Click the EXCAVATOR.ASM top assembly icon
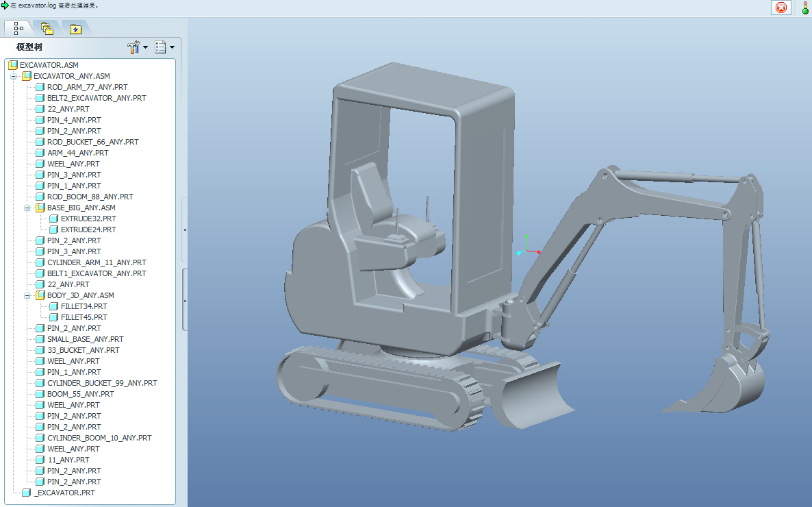This screenshot has height=507, width=812. (13, 65)
